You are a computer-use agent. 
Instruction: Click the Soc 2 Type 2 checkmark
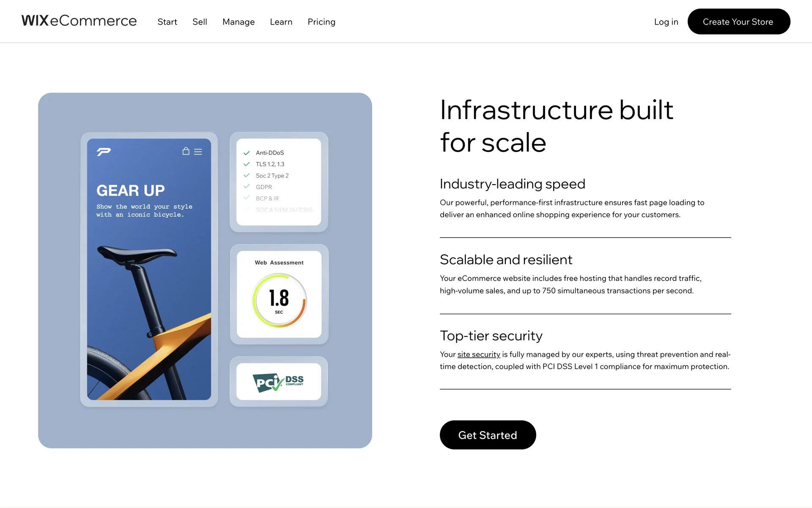coord(247,175)
